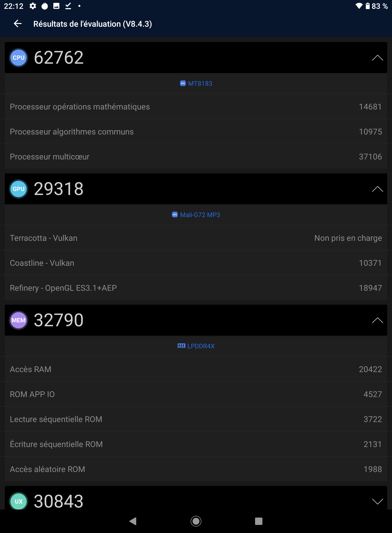This screenshot has width=392, height=533.
Task: Collapse the GPU 29318 section
Action: coord(377,189)
